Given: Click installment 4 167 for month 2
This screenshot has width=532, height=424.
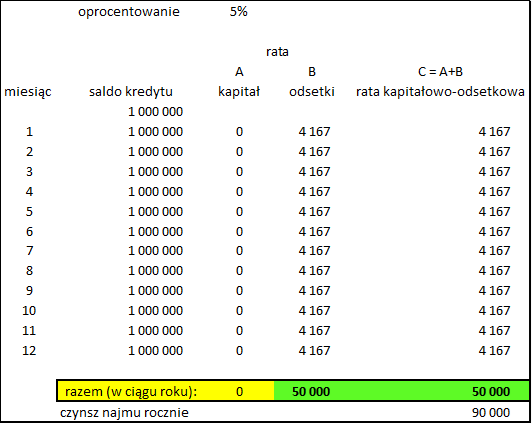Looking at the screenshot, I should pyautogui.click(x=494, y=152).
